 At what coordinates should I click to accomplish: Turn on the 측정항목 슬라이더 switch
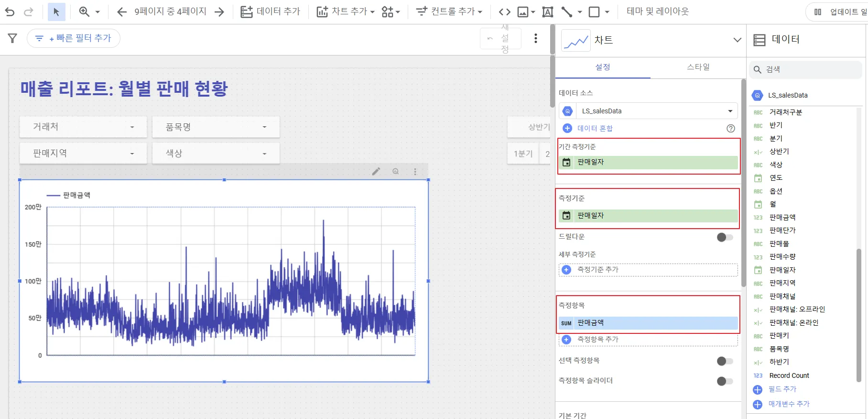tap(725, 381)
